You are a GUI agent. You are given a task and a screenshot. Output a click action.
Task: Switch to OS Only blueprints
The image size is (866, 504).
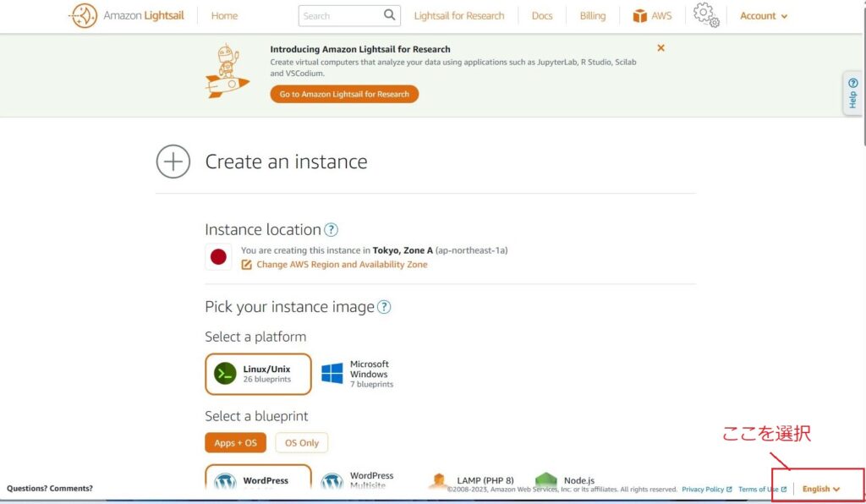[302, 443]
